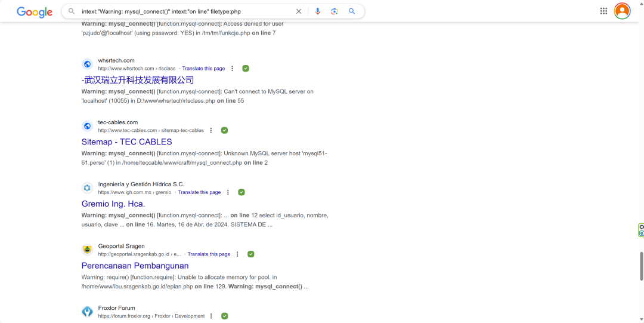Click URL https://forum.froxlor.org › Froxlor › Development
This screenshot has height=323, width=644.
[151, 316]
